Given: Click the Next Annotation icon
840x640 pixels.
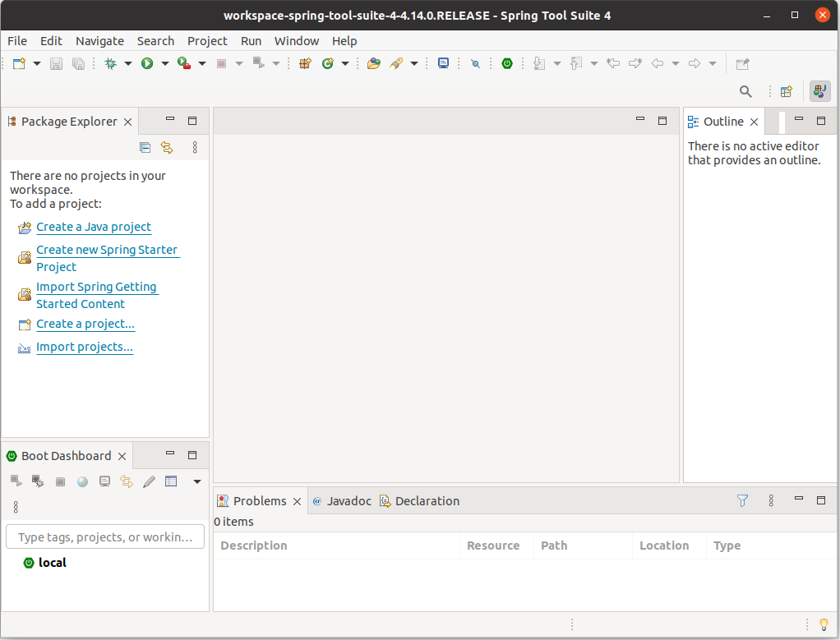Looking at the screenshot, I should [539, 64].
